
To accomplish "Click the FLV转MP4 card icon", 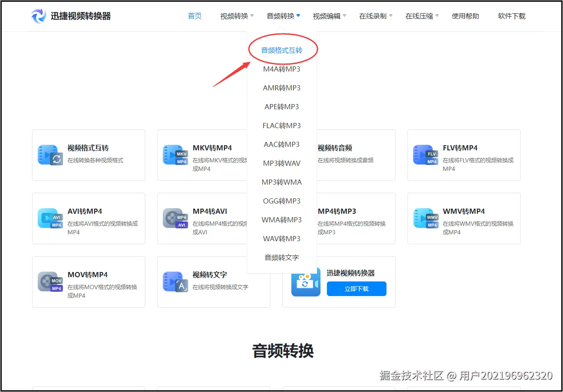I will [x=425, y=155].
